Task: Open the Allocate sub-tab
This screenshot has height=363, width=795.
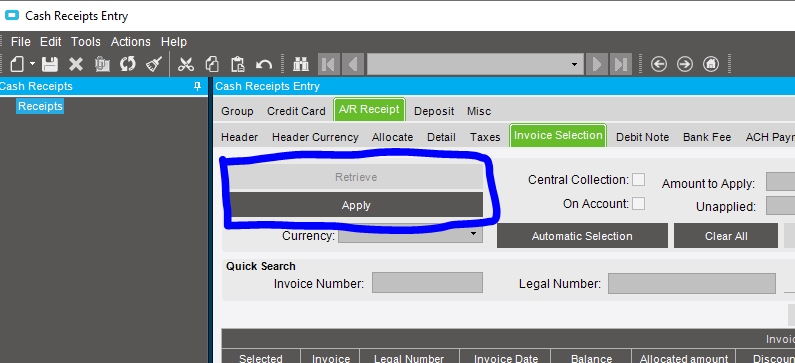Action: (x=392, y=137)
